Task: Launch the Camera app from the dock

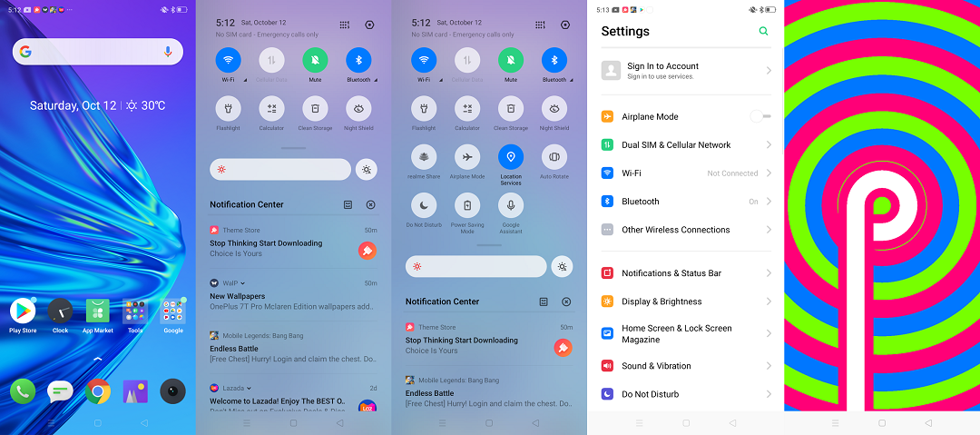Action: click(173, 391)
